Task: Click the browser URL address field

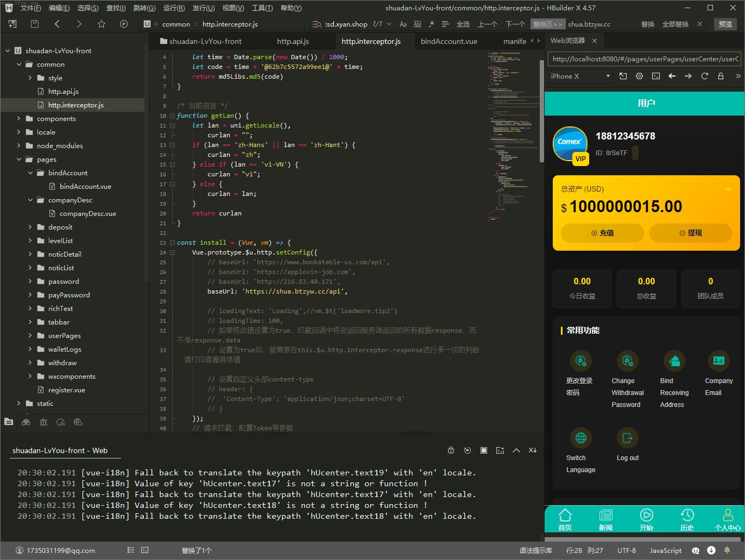Action: point(645,59)
